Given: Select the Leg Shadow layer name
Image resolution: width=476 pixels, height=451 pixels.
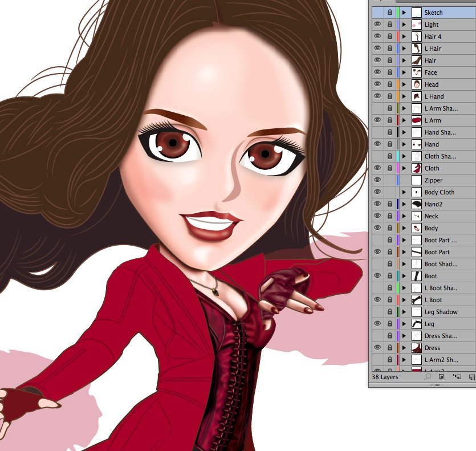Looking at the screenshot, I should (x=441, y=312).
